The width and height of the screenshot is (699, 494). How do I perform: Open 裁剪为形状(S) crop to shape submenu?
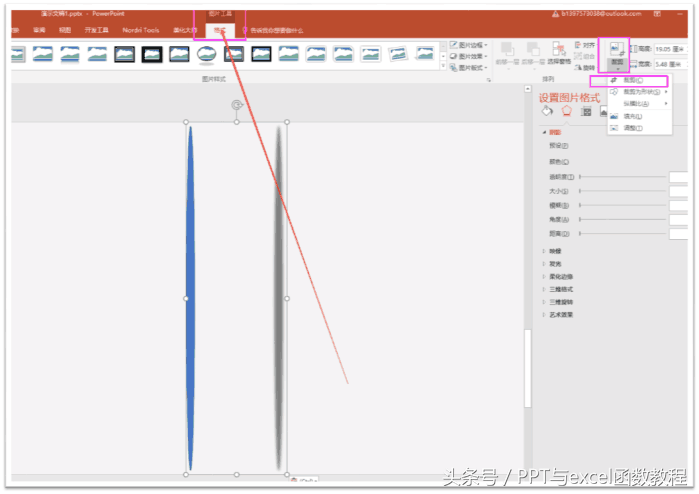[639, 92]
